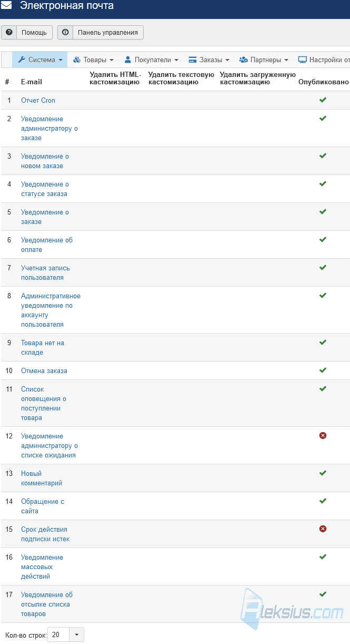Click the envelope icon in the header
Viewport: 350px width, 644px height.
tap(6, 6)
